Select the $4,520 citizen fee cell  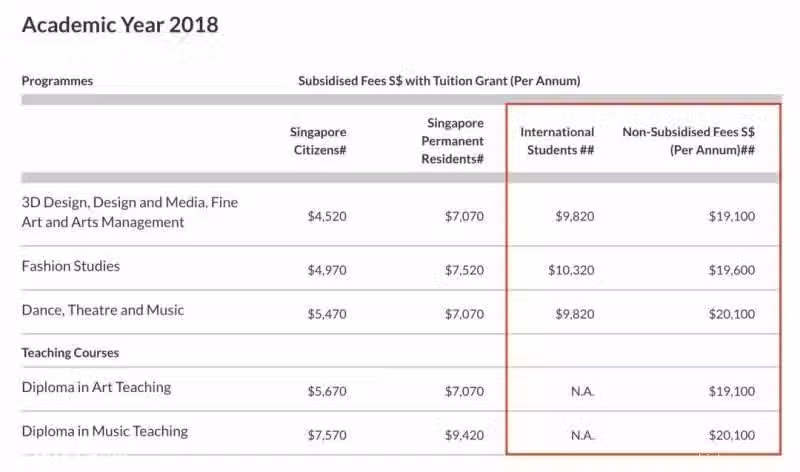coord(327,216)
